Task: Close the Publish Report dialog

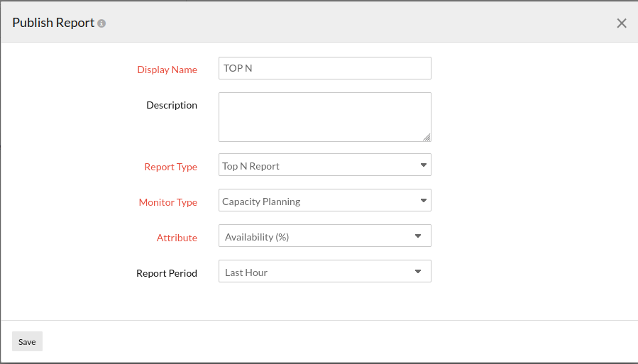Action: (x=621, y=23)
